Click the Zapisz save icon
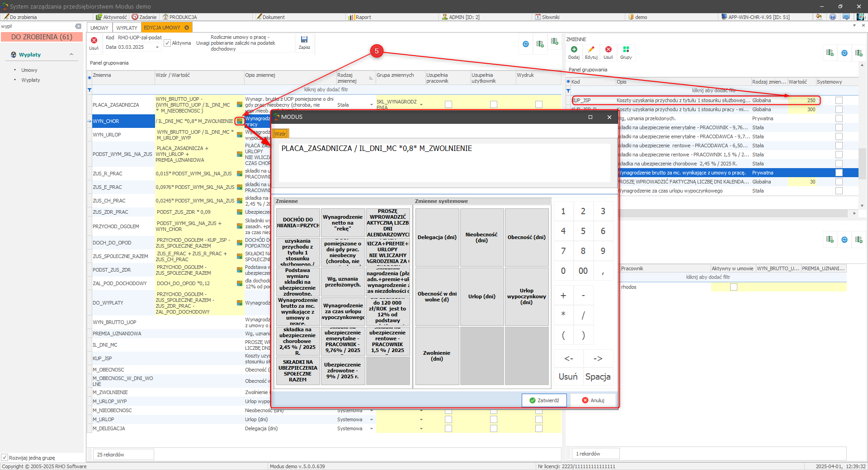 tap(304, 40)
